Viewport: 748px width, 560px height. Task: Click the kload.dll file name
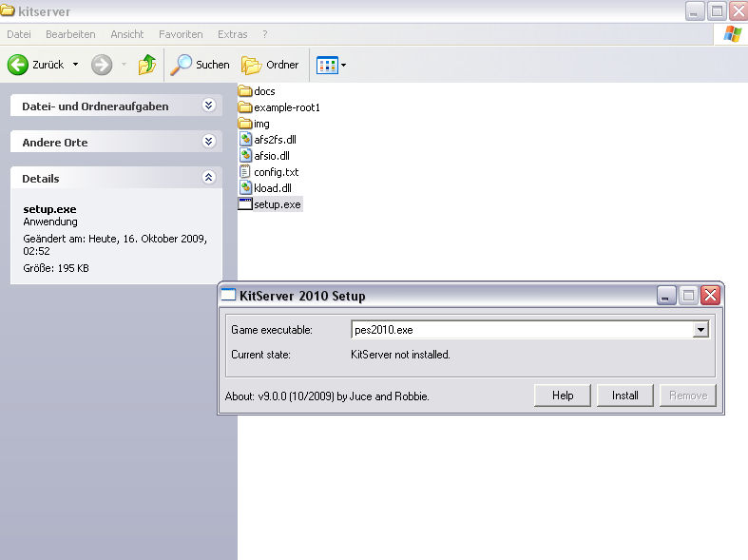pos(273,188)
